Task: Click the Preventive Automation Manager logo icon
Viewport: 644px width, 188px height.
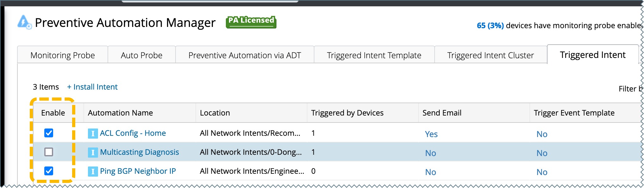Action: [24, 22]
